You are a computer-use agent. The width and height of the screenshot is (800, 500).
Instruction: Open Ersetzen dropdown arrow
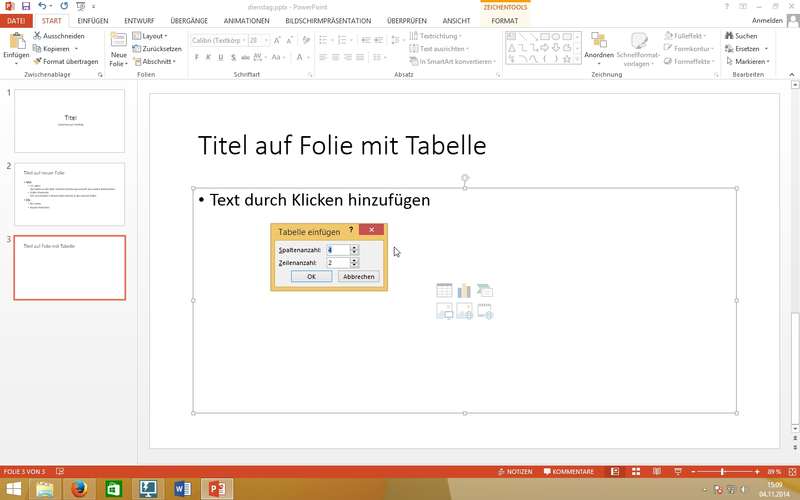click(x=766, y=49)
